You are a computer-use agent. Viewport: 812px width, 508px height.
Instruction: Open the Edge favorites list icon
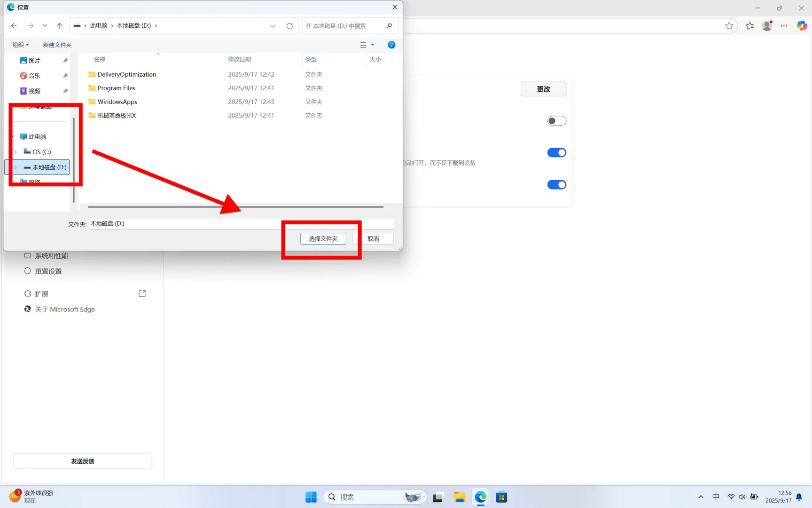(750, 26)
